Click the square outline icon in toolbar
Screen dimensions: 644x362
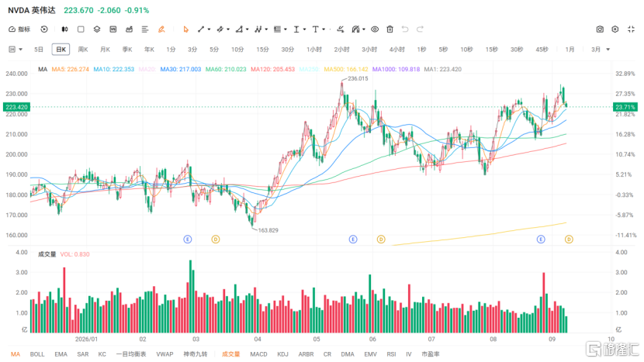point(81,29)
